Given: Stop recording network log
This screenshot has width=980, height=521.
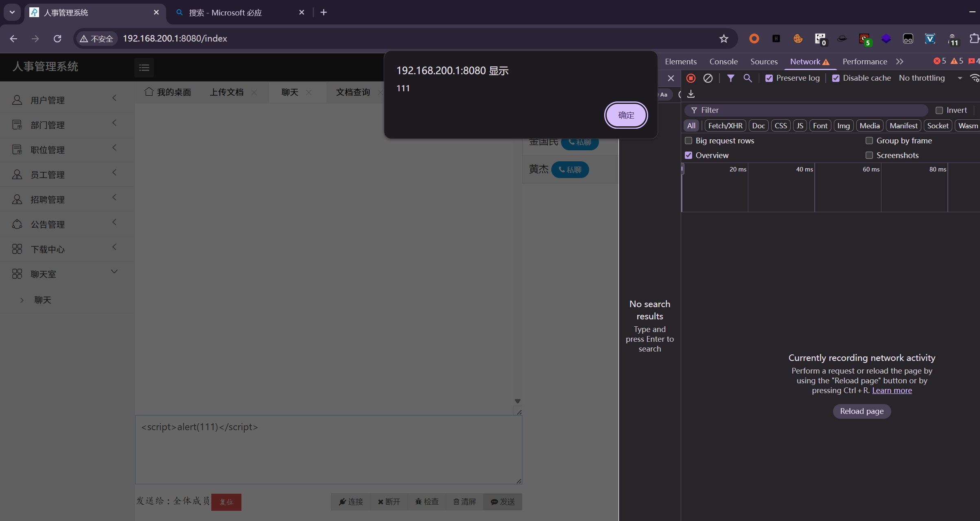Looking at the screenshot, I should pos(691,78).
